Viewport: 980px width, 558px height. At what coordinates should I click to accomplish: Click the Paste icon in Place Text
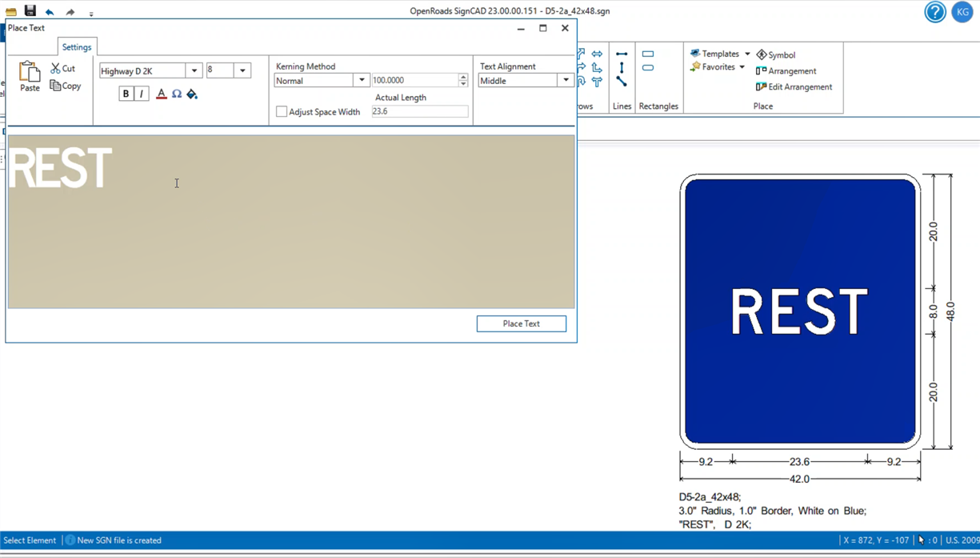click(30, 77)
